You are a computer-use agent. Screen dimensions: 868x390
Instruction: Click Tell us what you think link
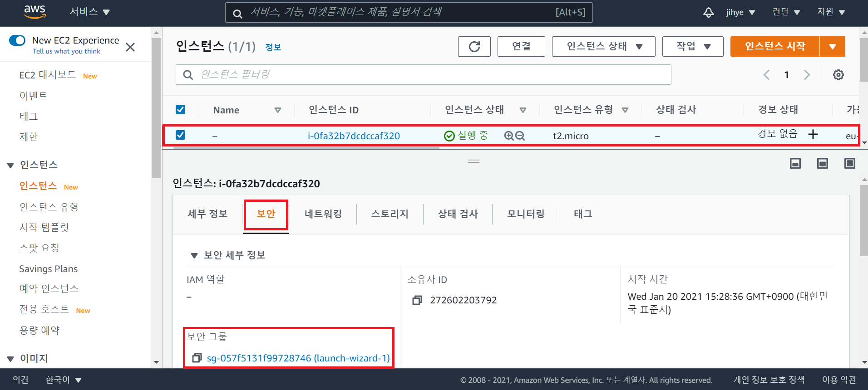pyautogui.click(x=66, y=51)
